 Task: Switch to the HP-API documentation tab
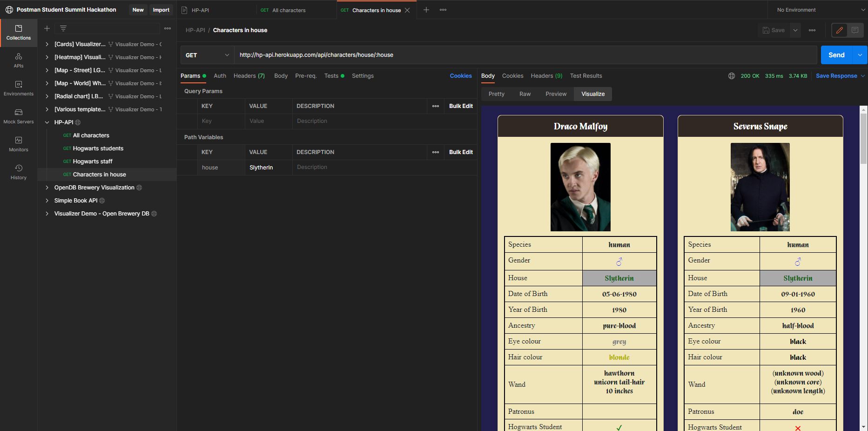pos(216,10)
